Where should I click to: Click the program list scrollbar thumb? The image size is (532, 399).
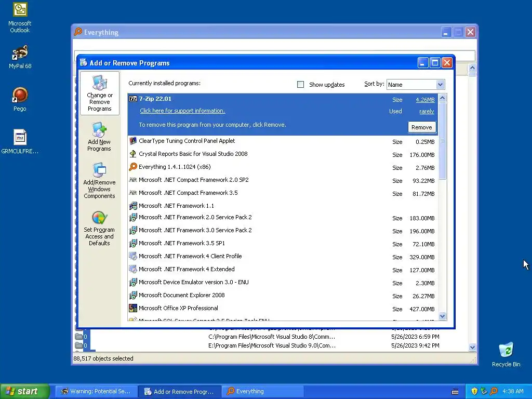(443, 141)
